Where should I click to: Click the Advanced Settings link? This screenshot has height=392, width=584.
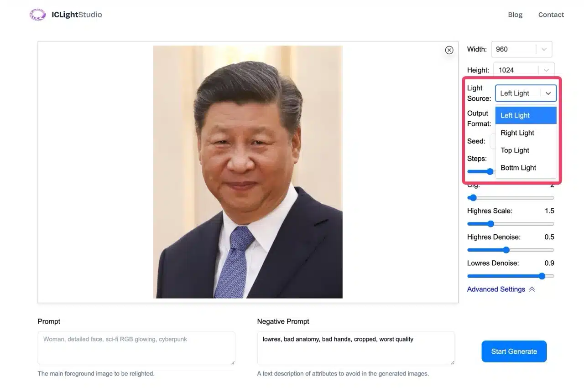coord(496,289)
